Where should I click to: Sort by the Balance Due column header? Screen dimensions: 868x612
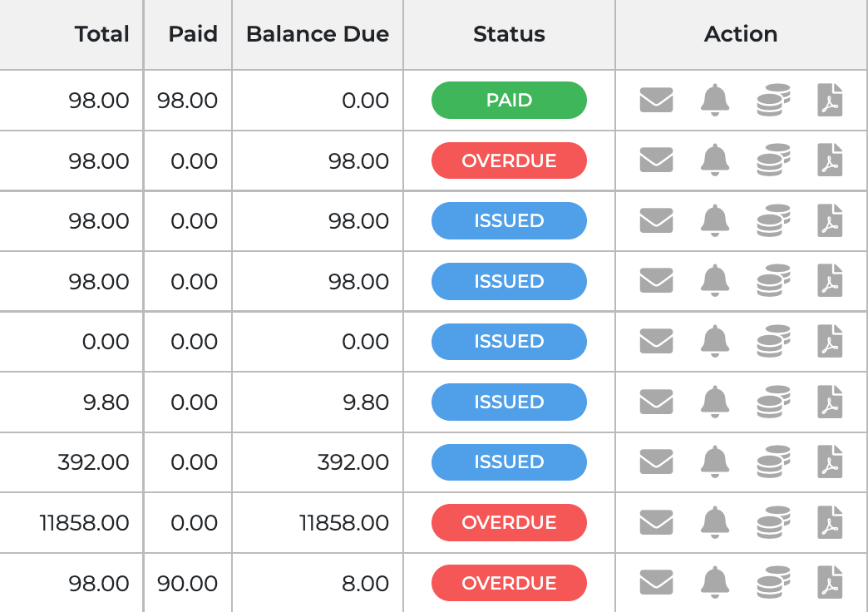click(x=318, y=34)
